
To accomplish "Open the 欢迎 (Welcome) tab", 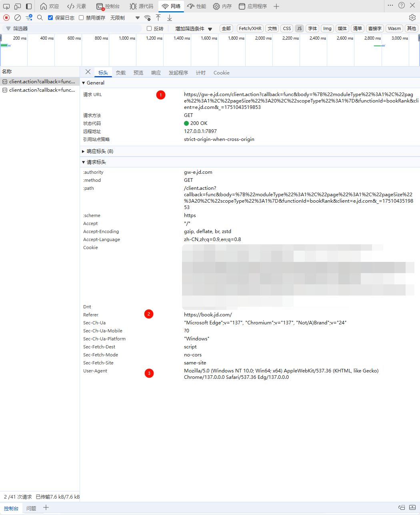I will pos(50,6).
